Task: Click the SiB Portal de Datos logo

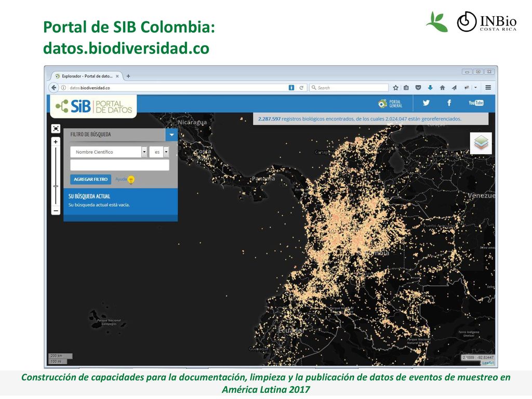Action: pyautogui.click(x=94, y=106)
